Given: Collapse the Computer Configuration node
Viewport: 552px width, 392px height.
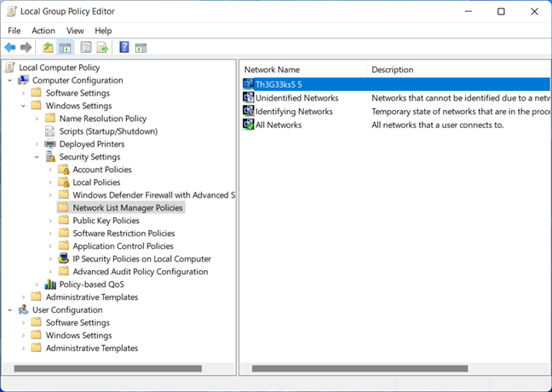Looking at the screenshot, I should tap(10, 80).
